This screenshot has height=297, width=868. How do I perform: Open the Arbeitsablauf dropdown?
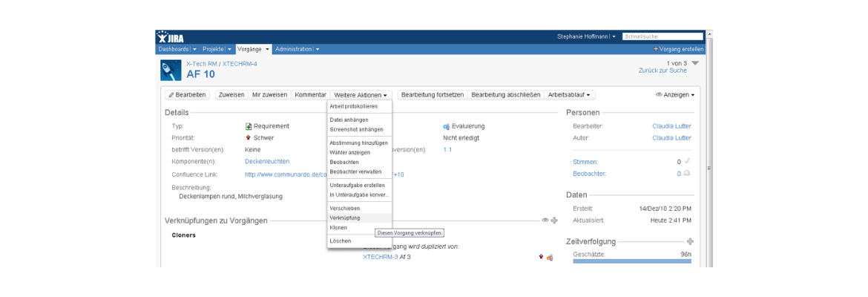[571, 95]
